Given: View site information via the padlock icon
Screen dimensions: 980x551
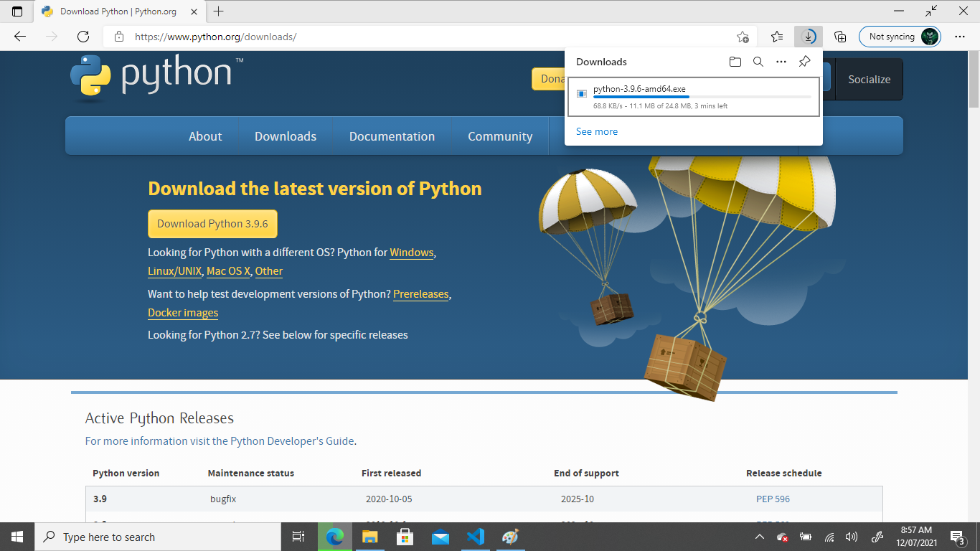Looking at the screenshot, I should point(119,37).
